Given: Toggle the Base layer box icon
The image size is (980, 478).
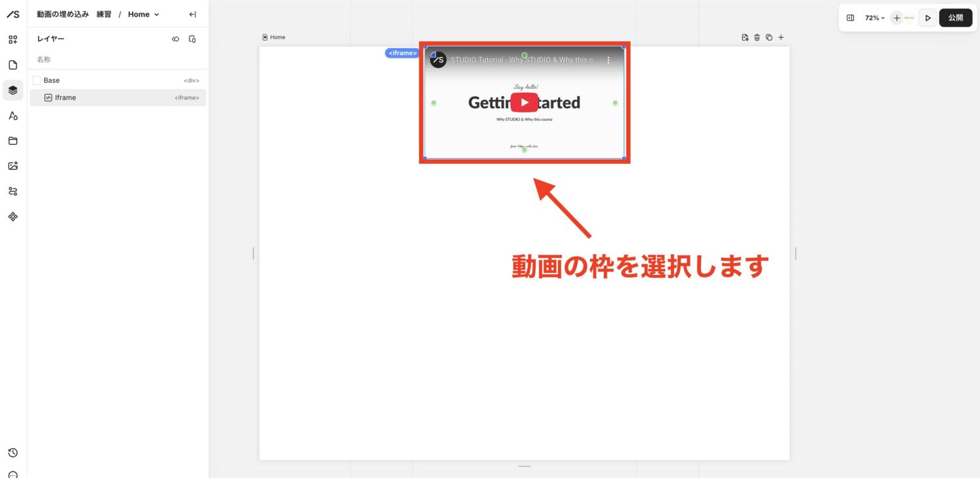Looking at the screenshot, I should tap(37, 80).
